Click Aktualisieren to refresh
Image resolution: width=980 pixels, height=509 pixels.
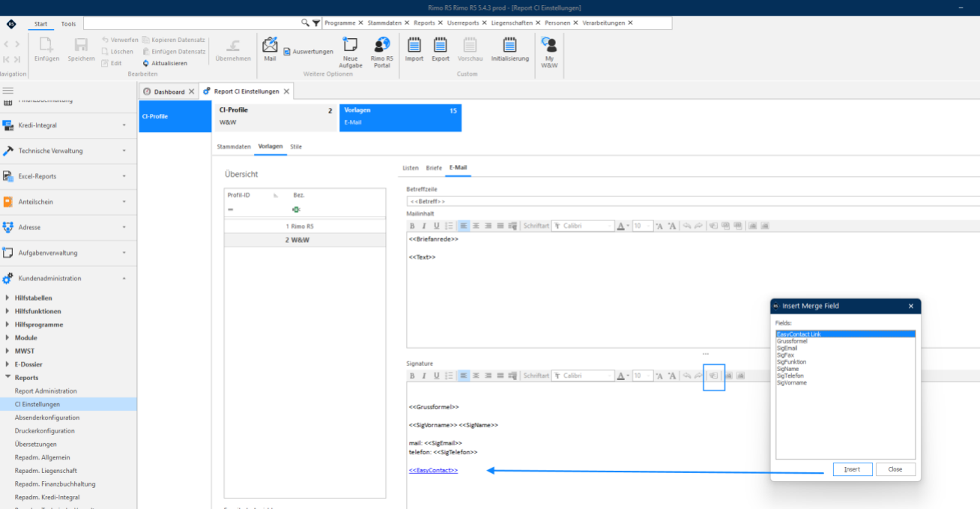[x=164, y=63]
